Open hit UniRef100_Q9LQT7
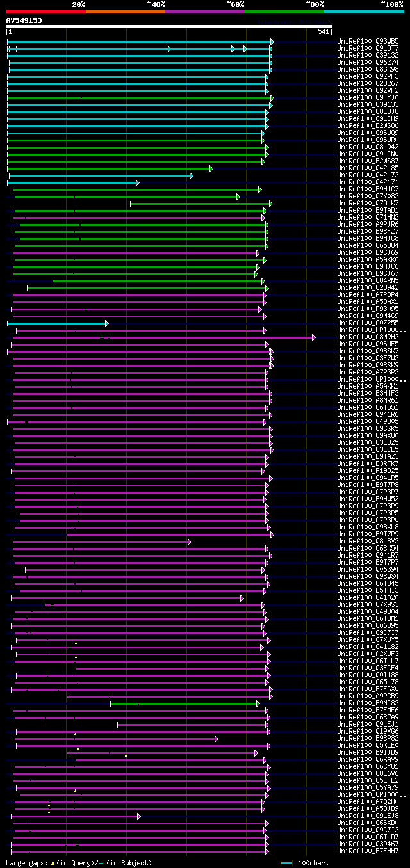Screen dimensions: 410x868 coord(368,49)
